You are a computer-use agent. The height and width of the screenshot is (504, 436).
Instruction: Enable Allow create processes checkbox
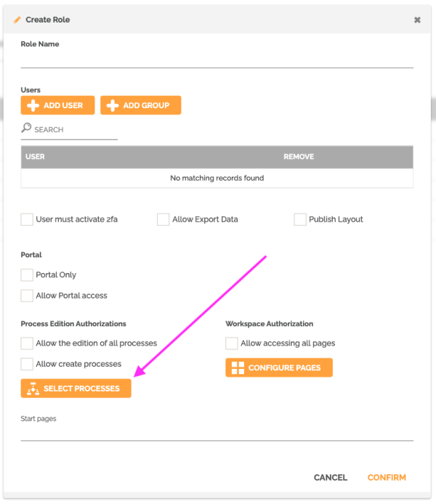[27, 364]
